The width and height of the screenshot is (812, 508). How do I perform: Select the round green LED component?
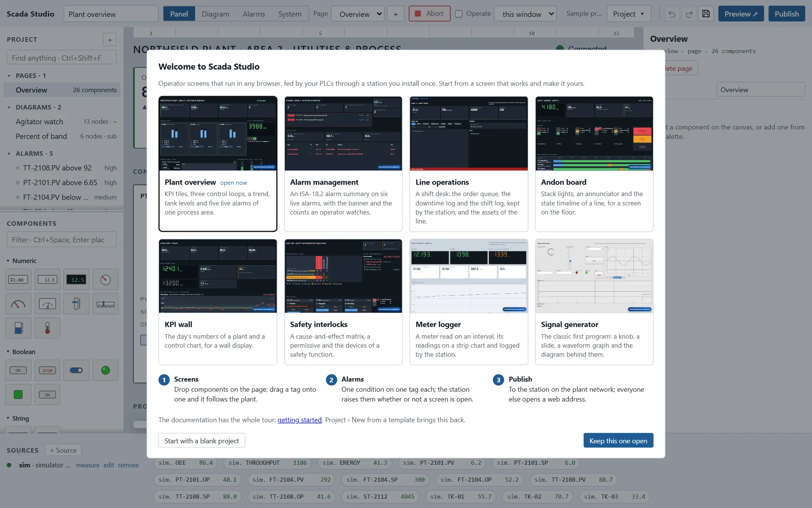tap(105, 370)
